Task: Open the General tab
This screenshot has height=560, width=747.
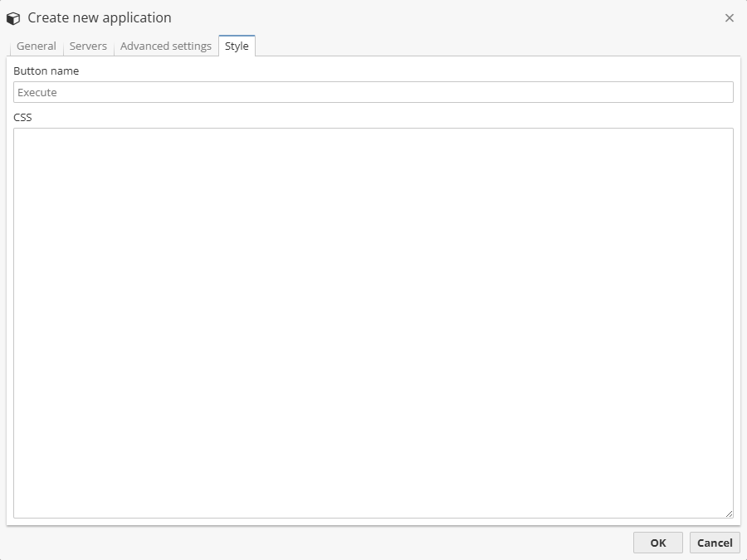Action: point(37,46)
